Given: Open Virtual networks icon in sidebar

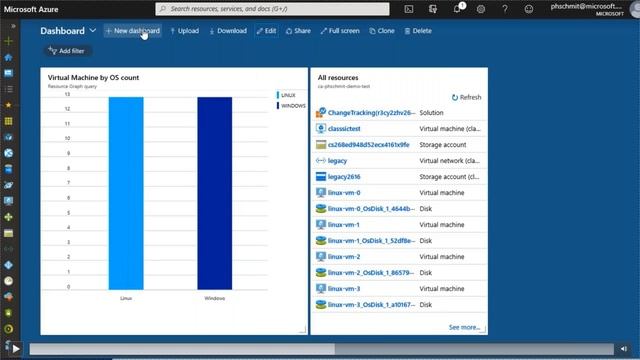Looking at the screenshot, I should pos(8,249).
